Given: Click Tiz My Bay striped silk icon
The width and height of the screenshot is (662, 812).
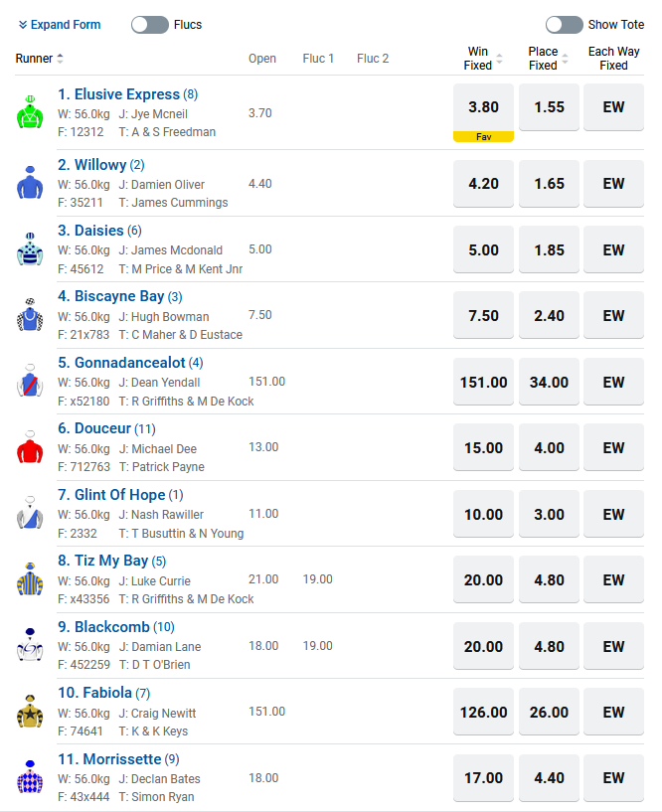Looking at the screenshot, I should 31,580.
